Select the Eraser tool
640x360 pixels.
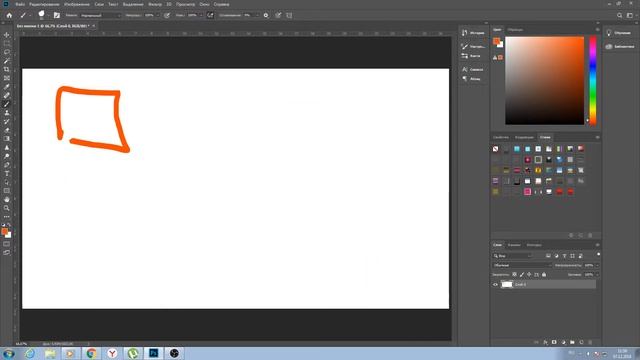7,130
